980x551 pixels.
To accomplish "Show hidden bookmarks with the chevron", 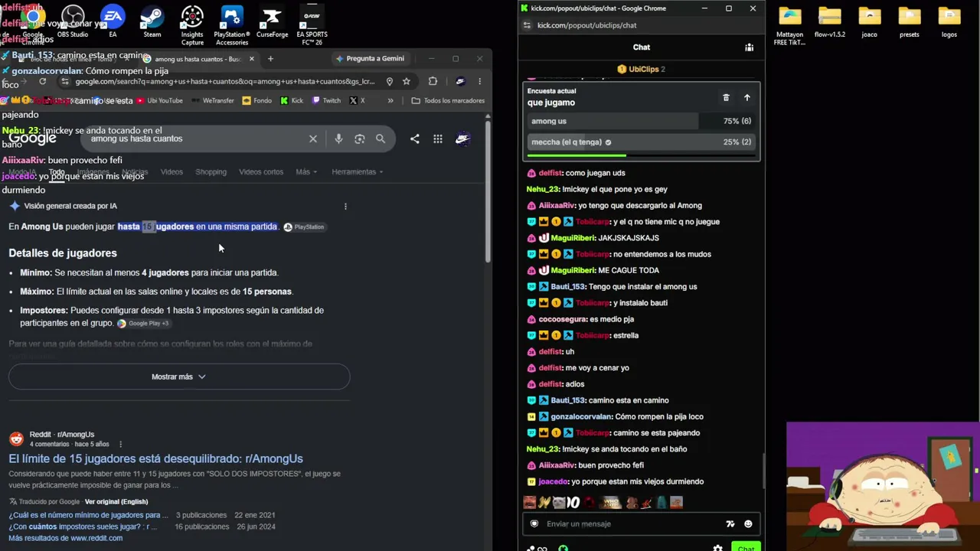I will [390, 100].
